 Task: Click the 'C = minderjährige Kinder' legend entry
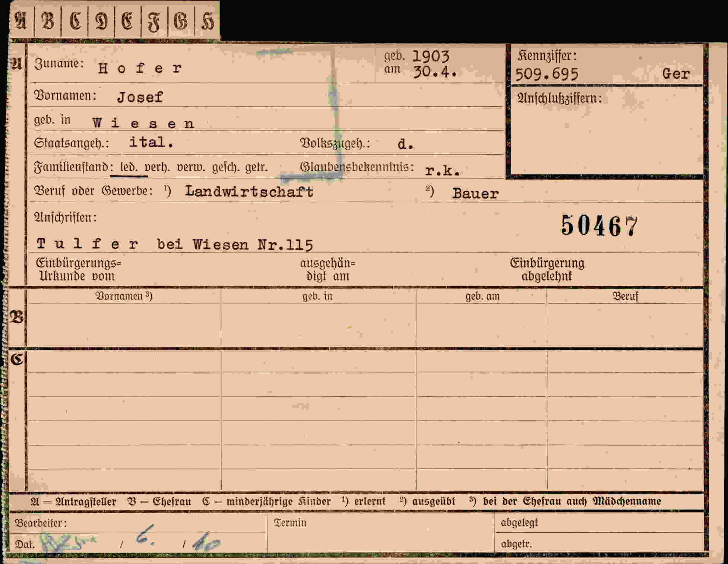tap(266, 502)
